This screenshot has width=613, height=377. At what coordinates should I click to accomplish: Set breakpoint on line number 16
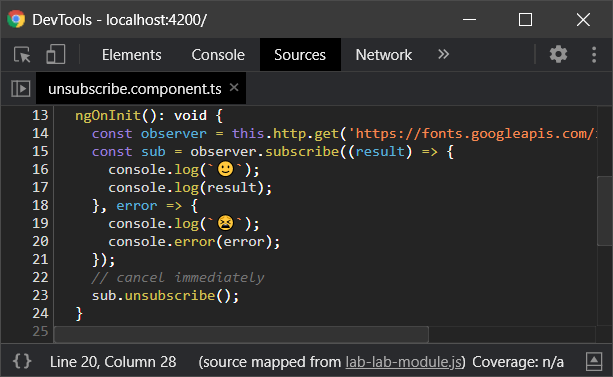40,169
